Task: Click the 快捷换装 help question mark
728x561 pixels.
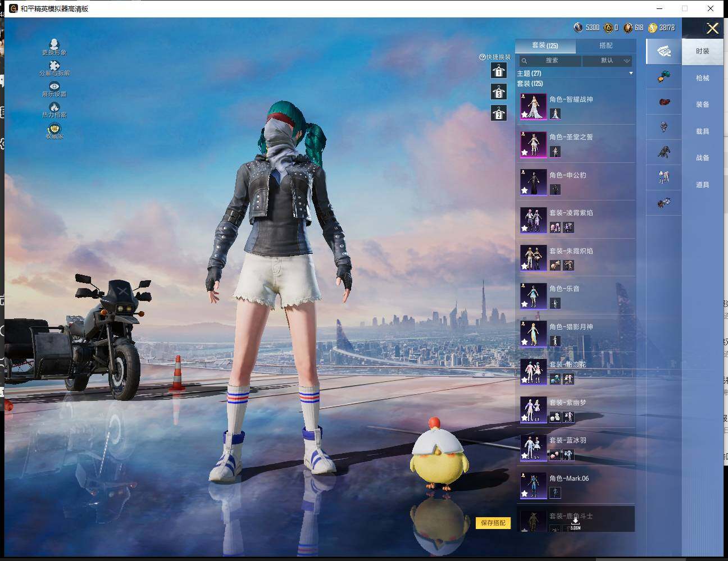Action: tap(482, 57)
